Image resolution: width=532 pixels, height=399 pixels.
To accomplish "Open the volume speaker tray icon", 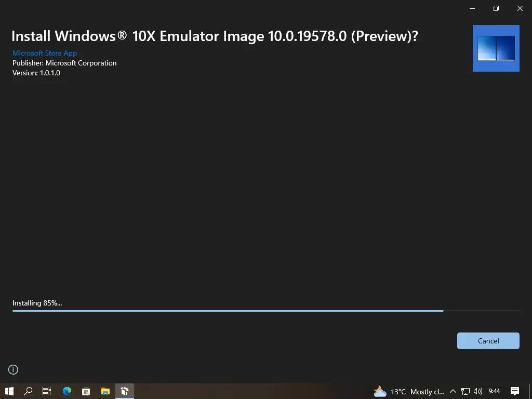I will (x=478, y=392).
